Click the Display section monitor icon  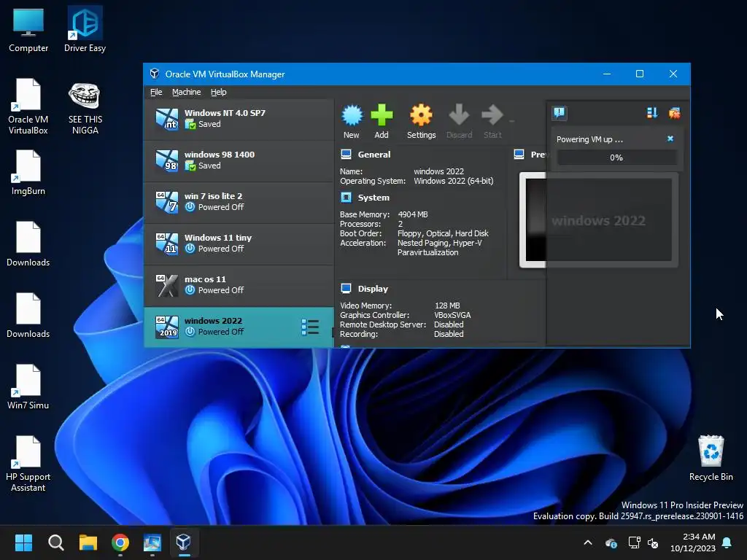tap(347, 289)
